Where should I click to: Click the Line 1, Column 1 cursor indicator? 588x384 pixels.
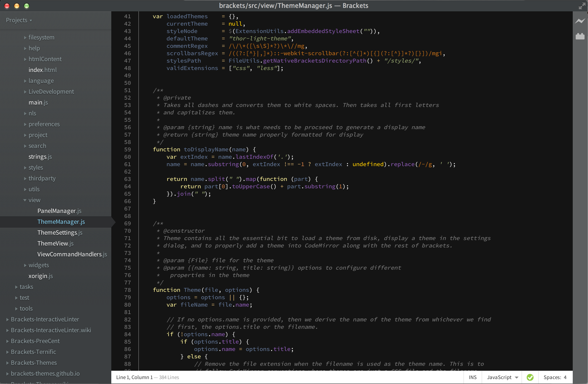coord(134,377)
